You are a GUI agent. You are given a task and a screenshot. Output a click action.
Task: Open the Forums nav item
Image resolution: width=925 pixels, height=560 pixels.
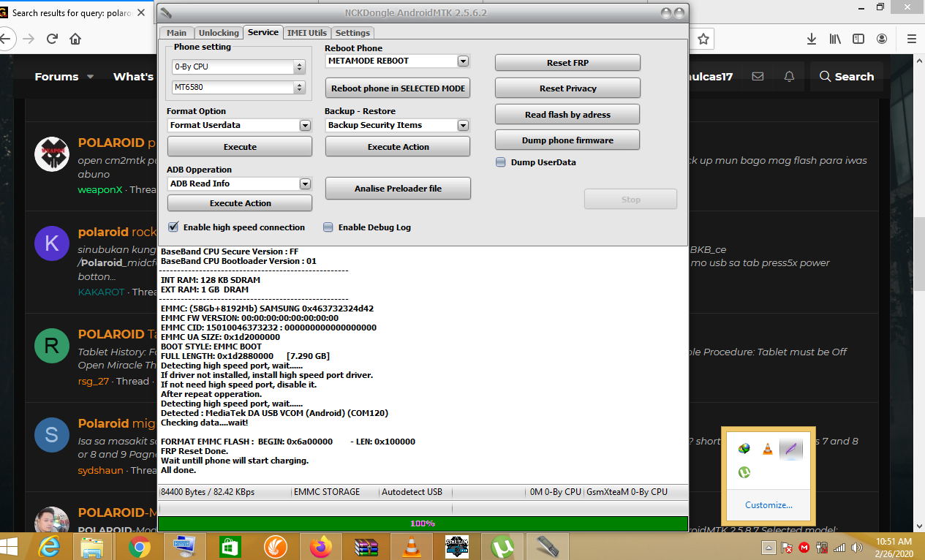(56, 77)
